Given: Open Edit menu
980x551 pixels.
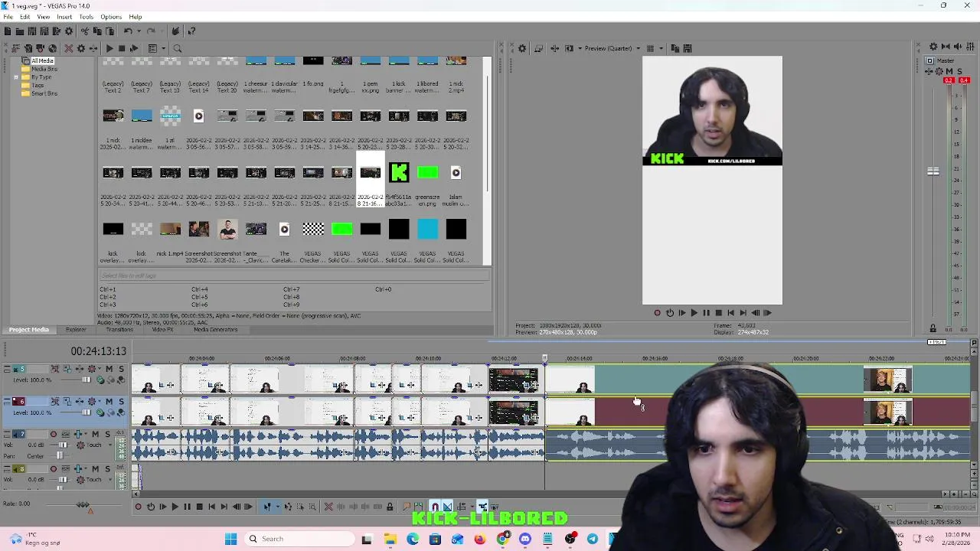Looking at the screenshot, I should pyautogui.click(x=24, y=17).
